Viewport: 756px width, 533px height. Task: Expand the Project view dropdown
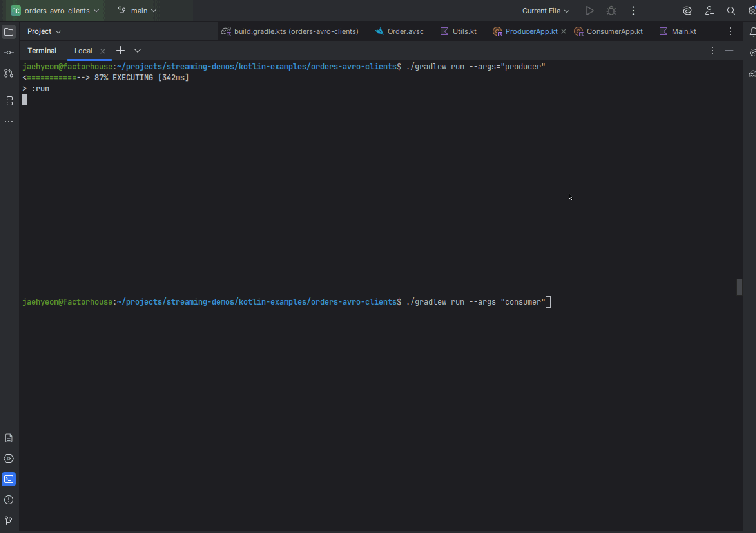[44, 32]
